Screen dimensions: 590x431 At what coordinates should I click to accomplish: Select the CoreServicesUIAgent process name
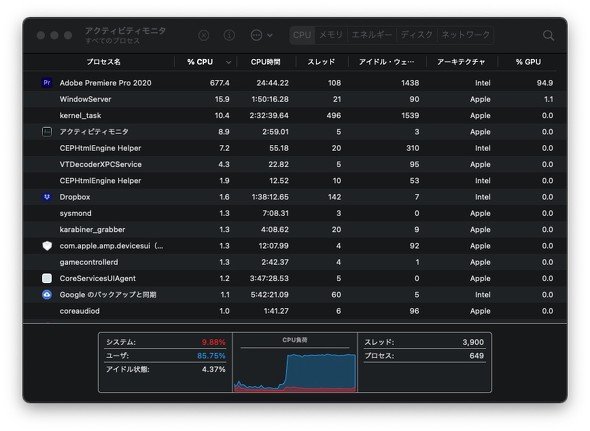point(97,279)
